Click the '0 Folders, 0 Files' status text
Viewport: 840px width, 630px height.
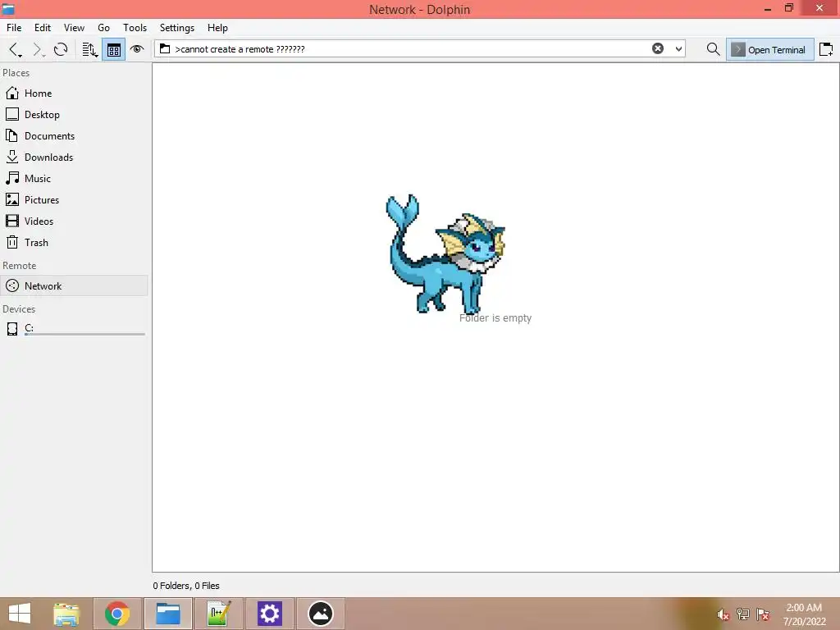click(x=186, y=586)
